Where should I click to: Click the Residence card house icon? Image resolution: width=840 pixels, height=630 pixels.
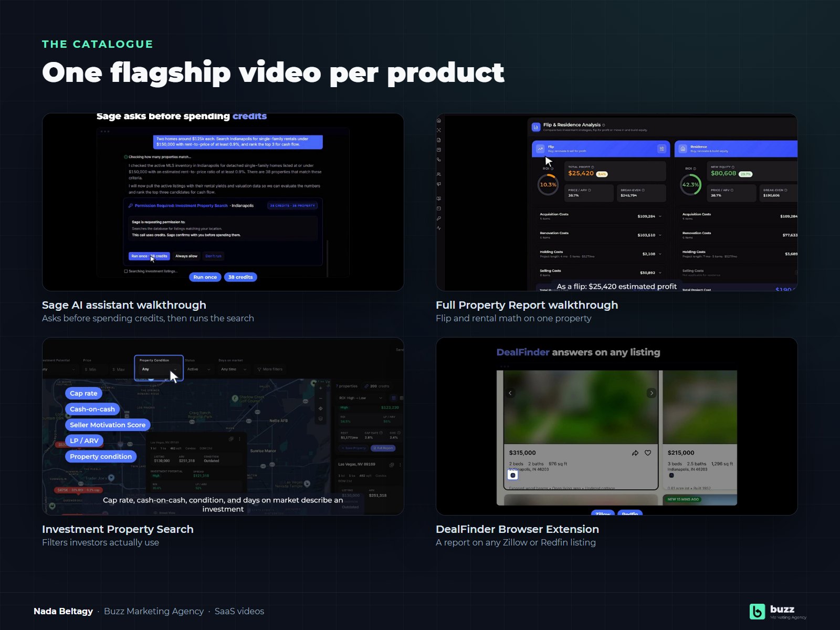tap(682, 149)
